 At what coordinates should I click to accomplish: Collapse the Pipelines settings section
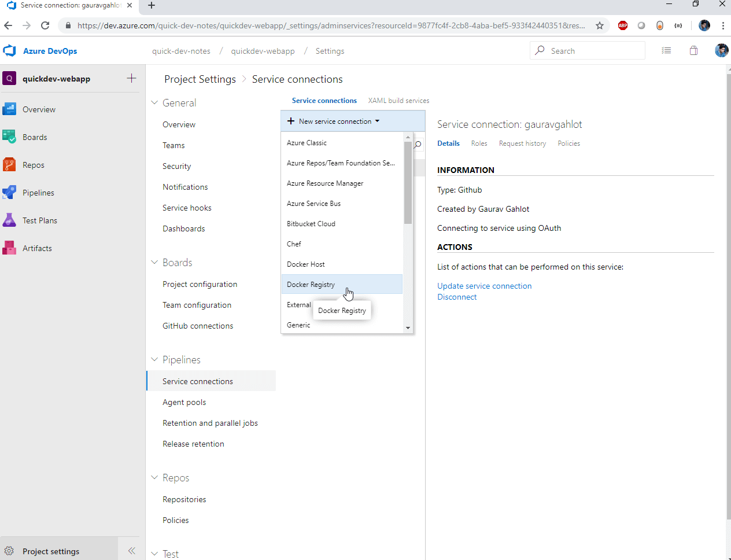[154, 359]
